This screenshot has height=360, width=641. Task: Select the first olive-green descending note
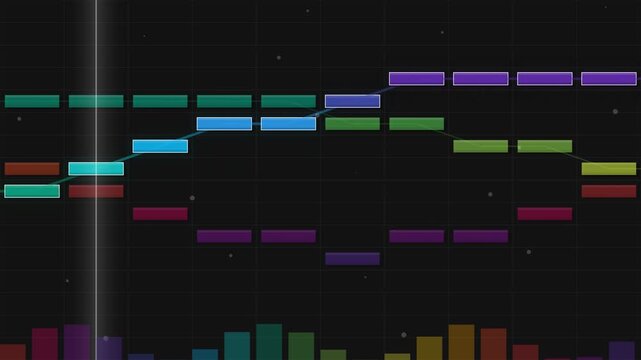[x=481, y=146]
